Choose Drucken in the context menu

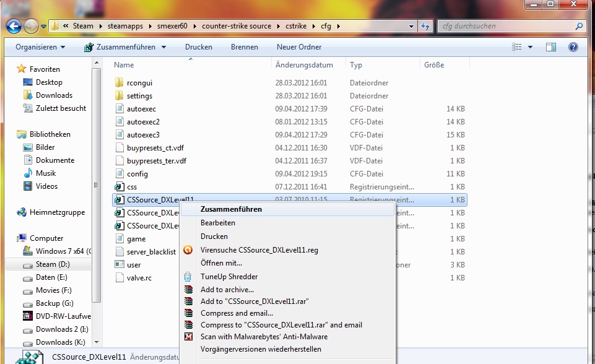pyautogui.click(x=214, y=236)
